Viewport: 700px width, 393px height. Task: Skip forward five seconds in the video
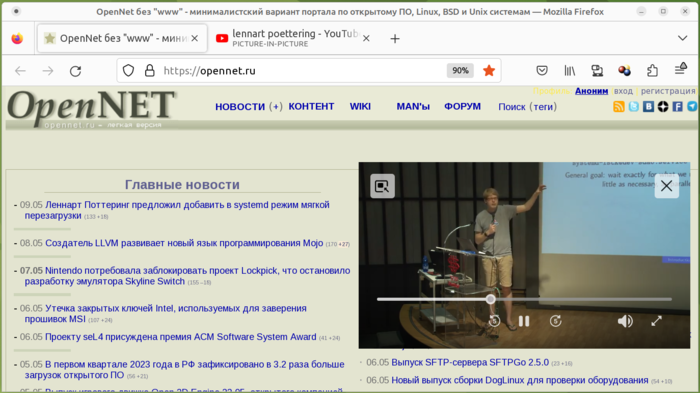coord(555,321)
